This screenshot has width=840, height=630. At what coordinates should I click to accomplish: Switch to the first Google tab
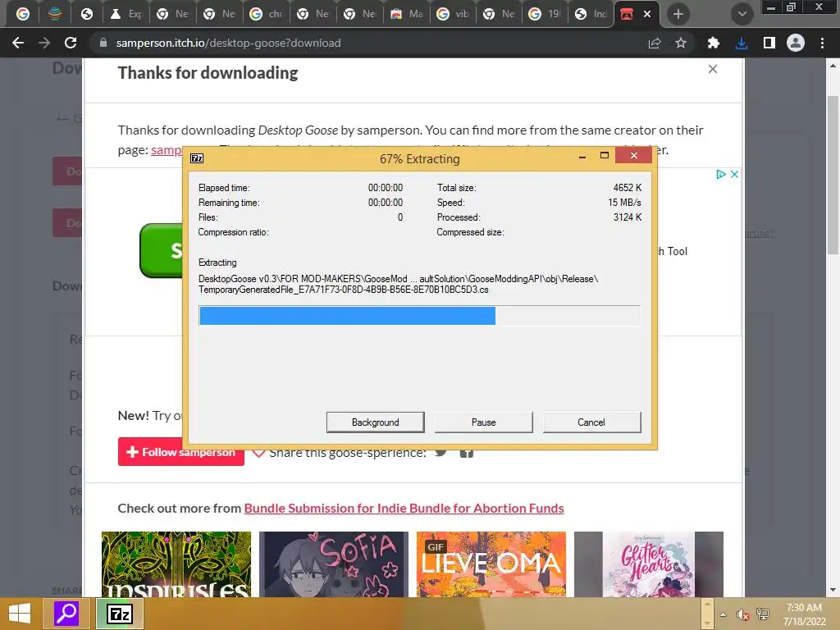[23, 14]
